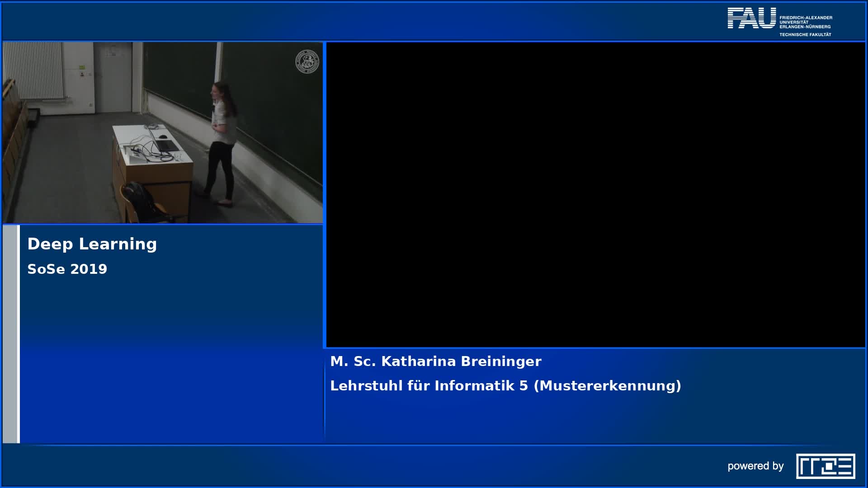This screenshot has width=868, height=488.
Task: Select the SoSe 2019 label
Action: click(x=67, y=269)
